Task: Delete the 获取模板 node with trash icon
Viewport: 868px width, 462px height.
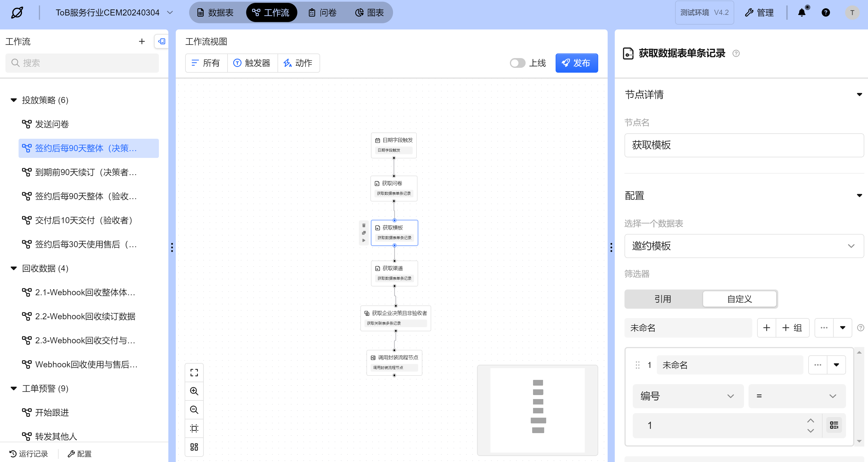Action: [x=364, y=225]
